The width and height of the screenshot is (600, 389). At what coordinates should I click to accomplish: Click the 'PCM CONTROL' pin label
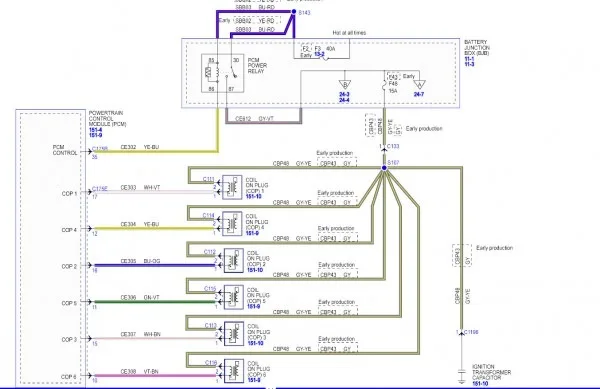65,150
